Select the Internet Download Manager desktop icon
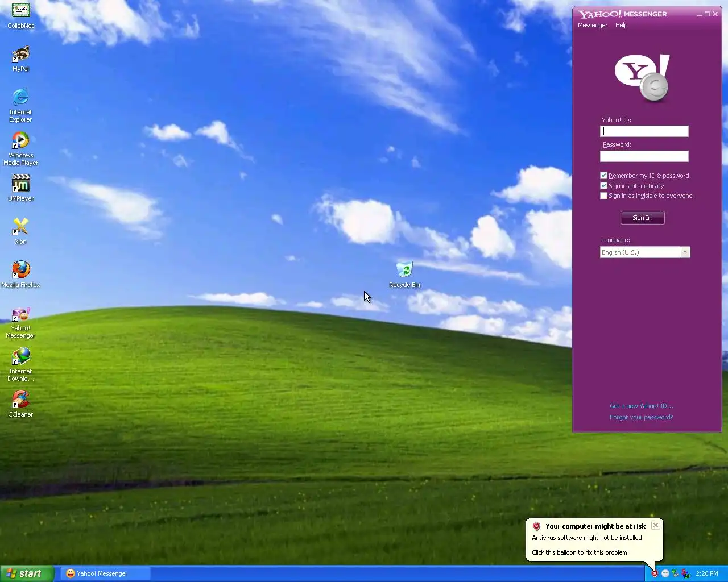Image resolution: width=728 pixels, height=582 pixels. pos(20,365)
